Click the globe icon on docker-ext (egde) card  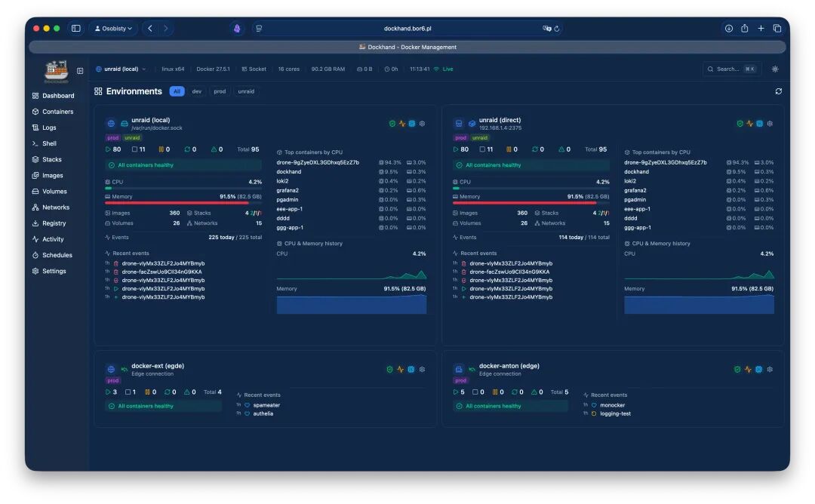click(x=111, y=370)
